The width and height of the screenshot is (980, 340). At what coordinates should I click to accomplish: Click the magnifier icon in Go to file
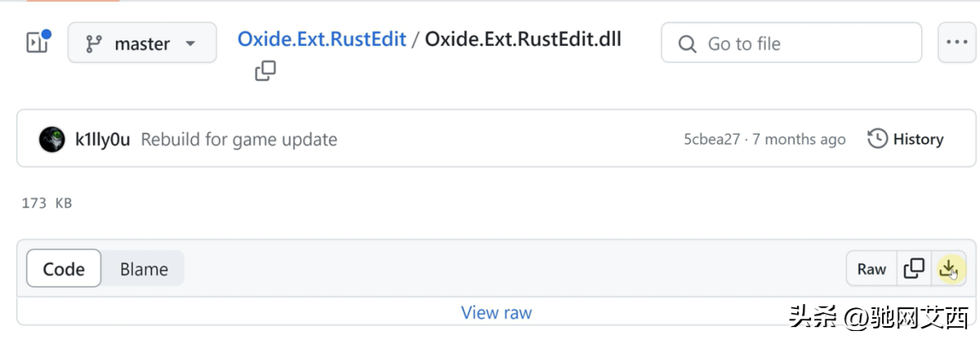click(688, 43)
